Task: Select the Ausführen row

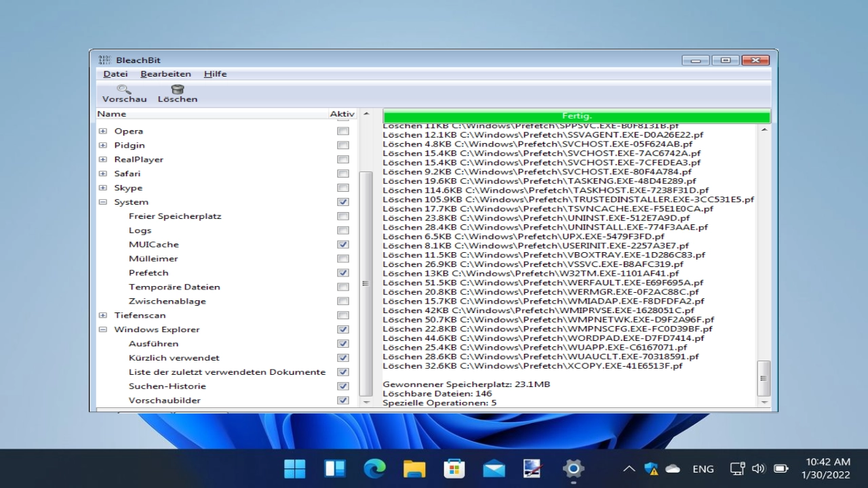Action: [227, 344]
